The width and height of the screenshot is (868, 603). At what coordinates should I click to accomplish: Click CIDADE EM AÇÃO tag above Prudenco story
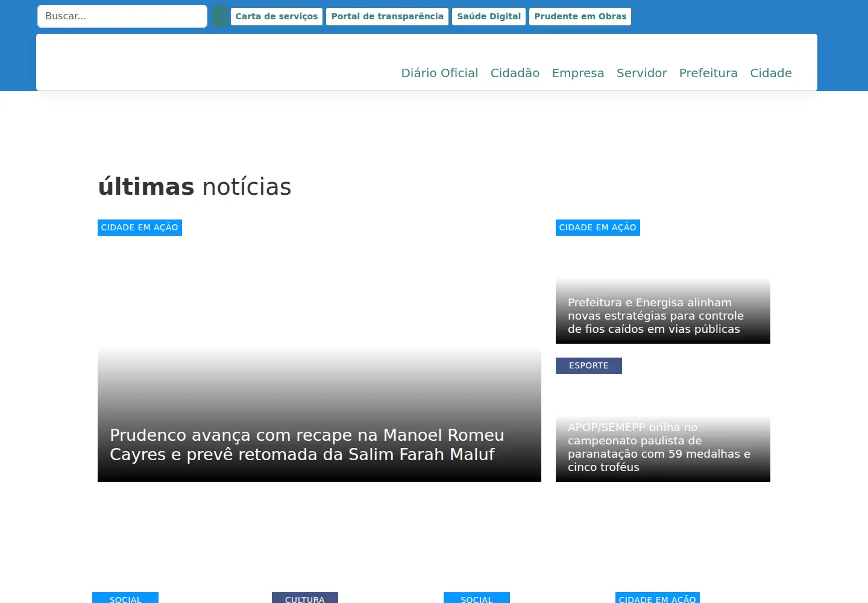(140, 227)
